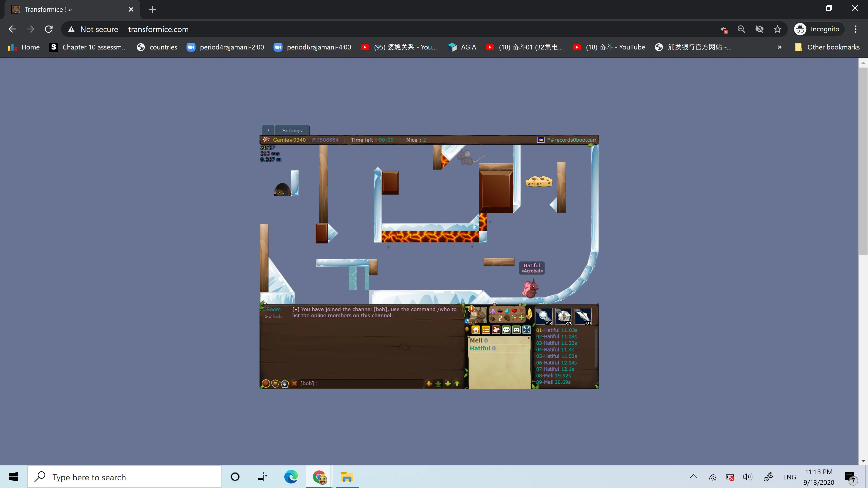The height and width of the screenshot is (488, 868).
Task: Open the speech bubble chat icon
Action: pos(506,330)
